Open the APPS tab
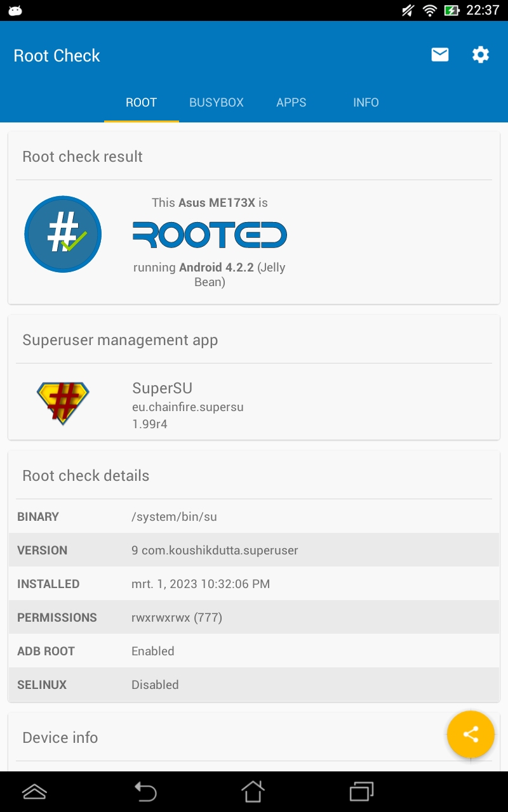The width and height of the screenshot is (508, 812). pos(291,103)
